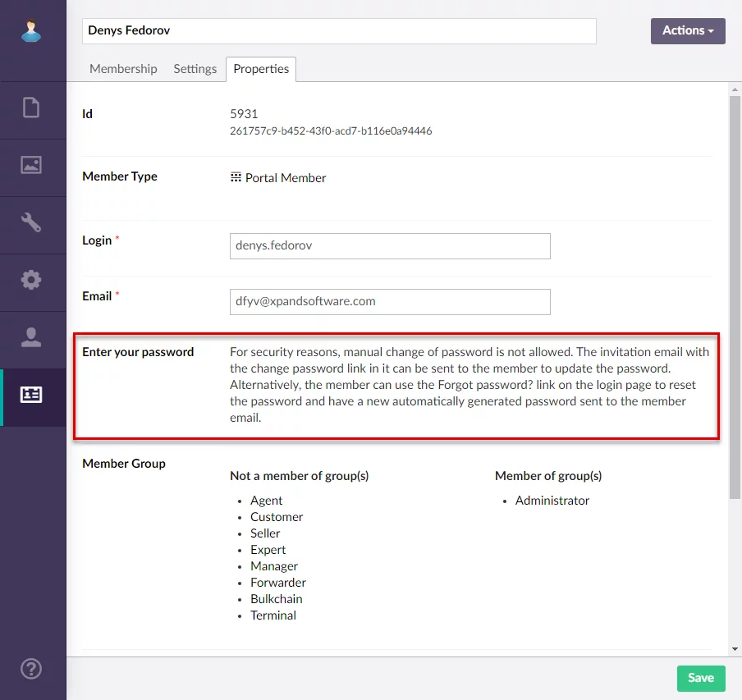Add member to the Manager group
The width and height of the screenshot is (742, 700).
(x=274, y=566)
